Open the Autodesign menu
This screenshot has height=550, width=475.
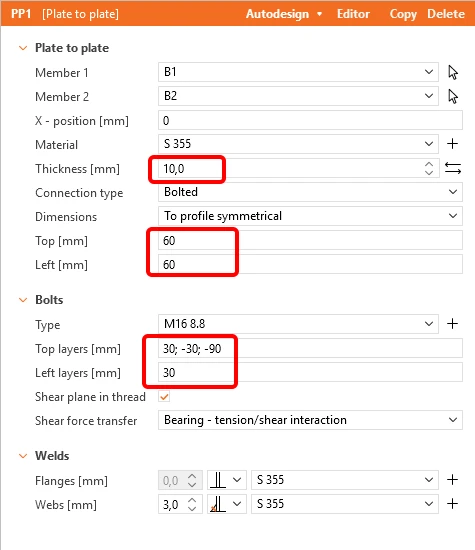284,14
